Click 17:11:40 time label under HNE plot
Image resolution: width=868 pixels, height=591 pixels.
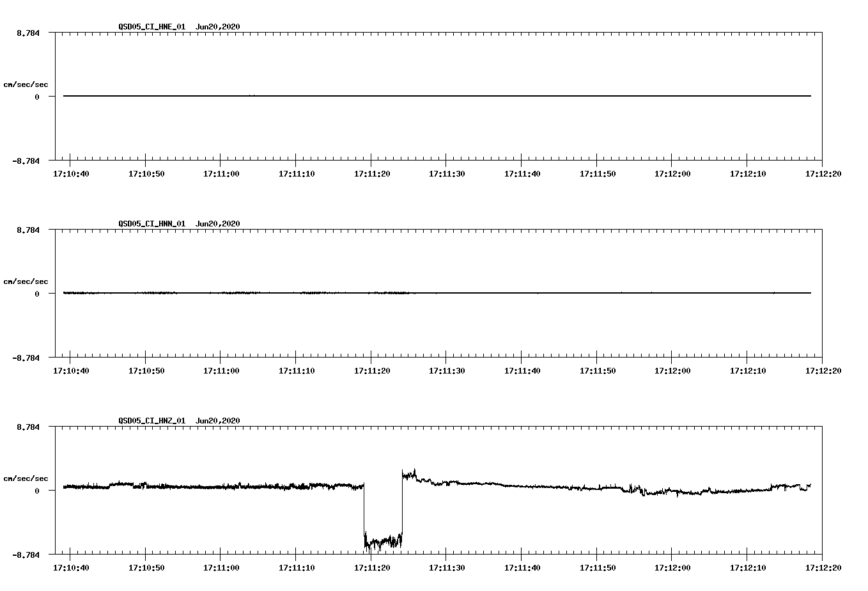(x=522, y=173)
